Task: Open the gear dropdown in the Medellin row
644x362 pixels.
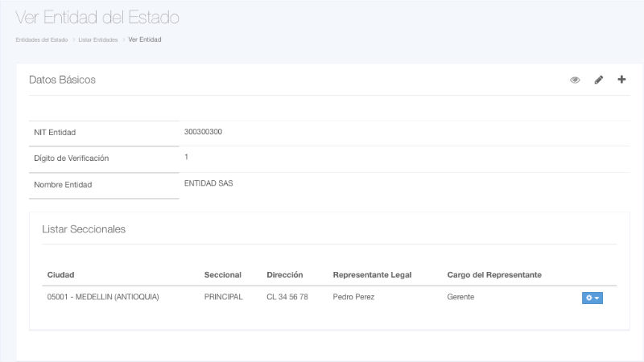Action: click(592, 298)
